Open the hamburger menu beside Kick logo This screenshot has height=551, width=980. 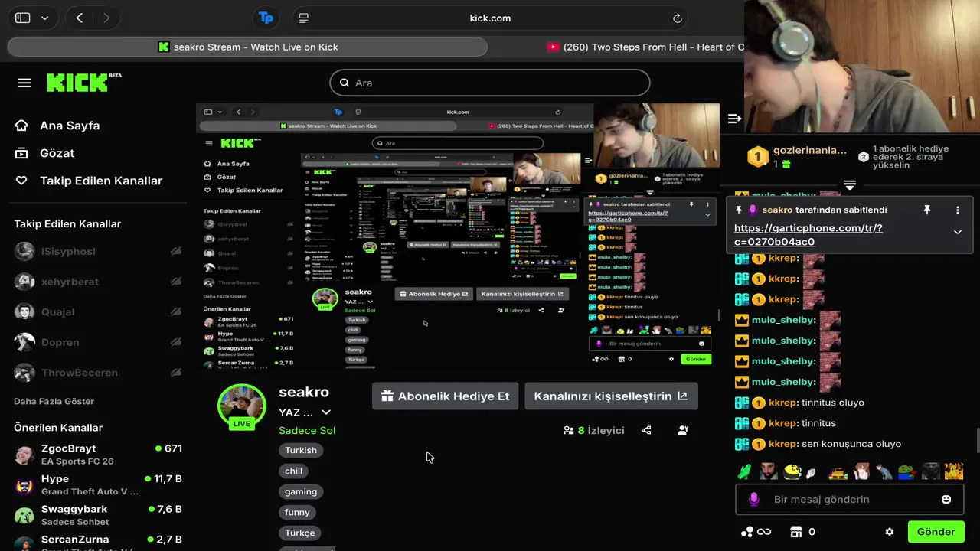(24, 83)
